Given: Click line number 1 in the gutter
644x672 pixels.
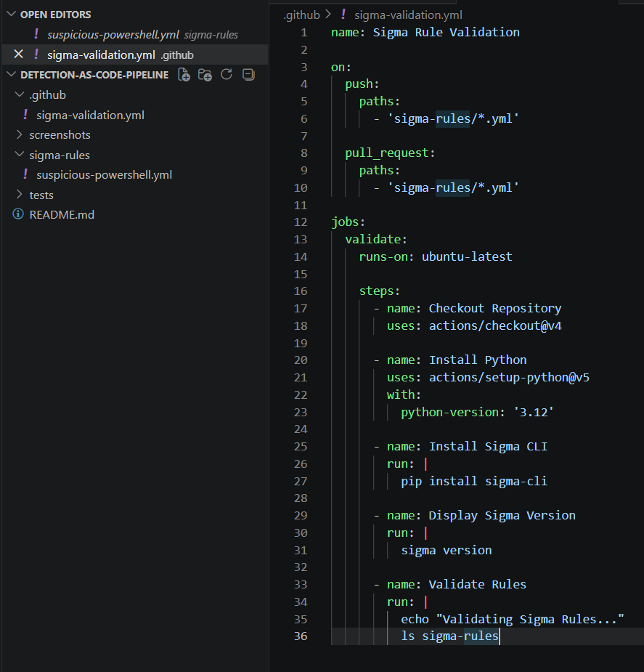Looking at the screenshot, I should click(303, 33).
